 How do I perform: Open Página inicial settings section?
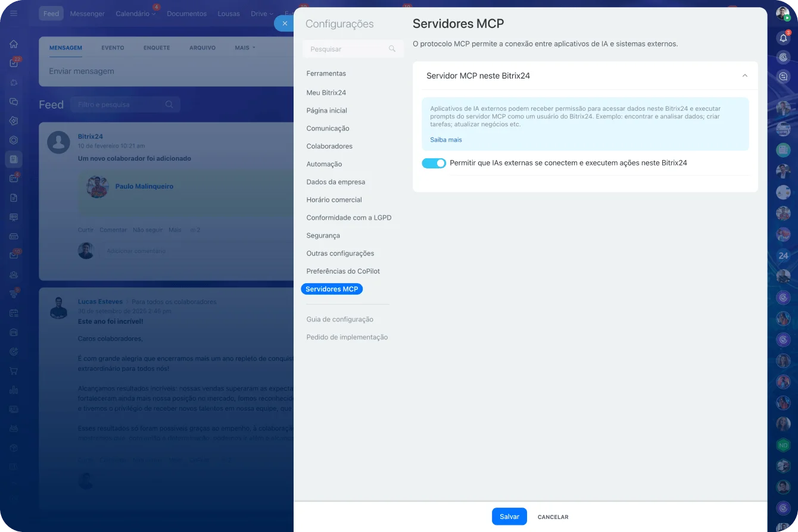(326, 111)
